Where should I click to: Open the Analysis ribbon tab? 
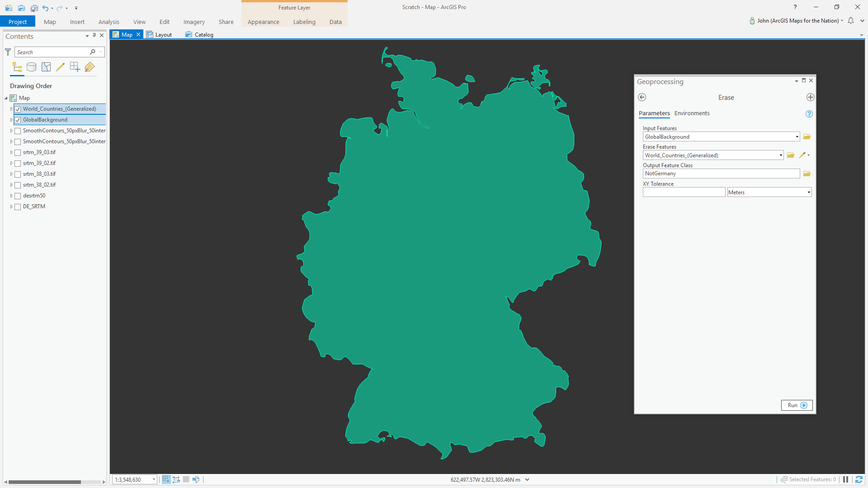click(x=108, y=22)
